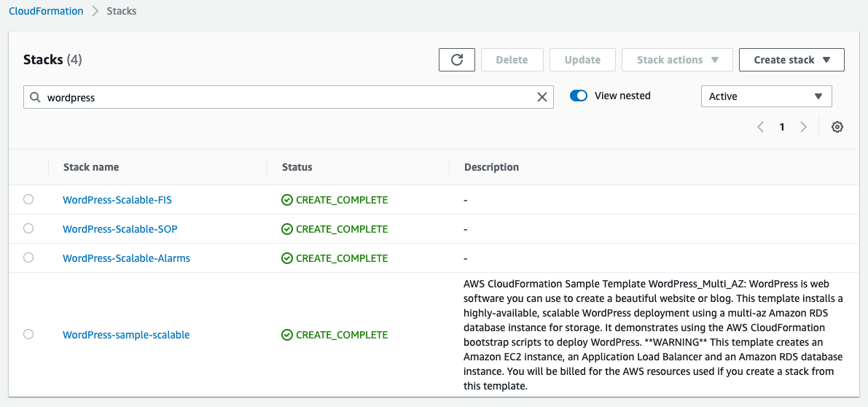Open the WordPress-Scalable-SOP stack link
This screenshot has width=868, height=407.
click(120, 229)
